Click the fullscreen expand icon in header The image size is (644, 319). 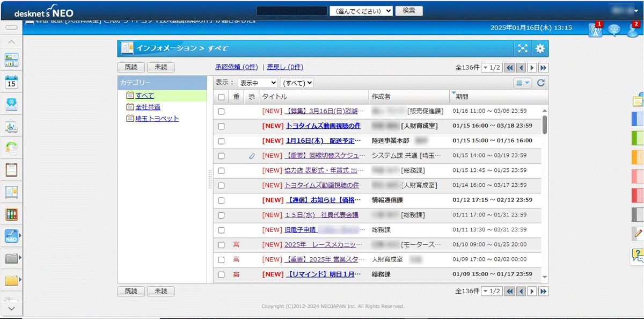[523, 49]
